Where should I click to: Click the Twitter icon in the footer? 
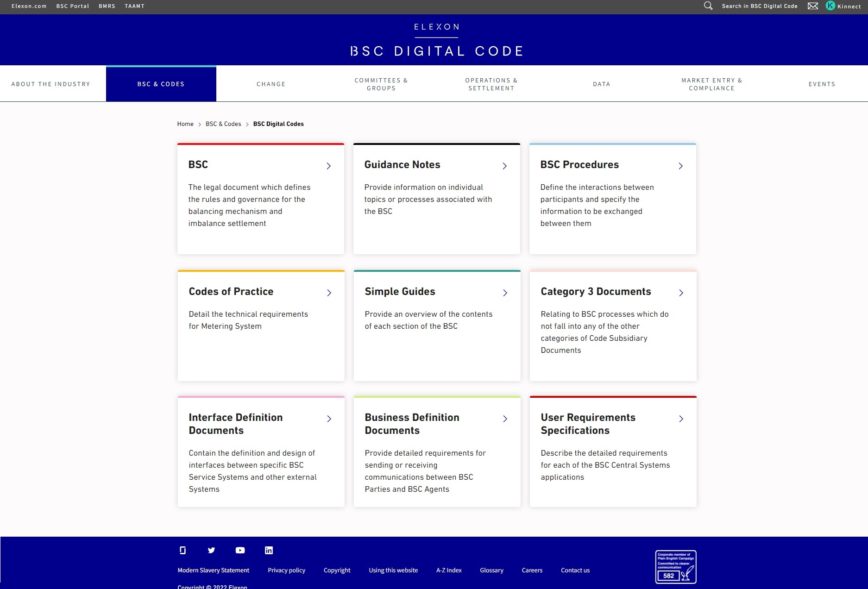coord(211,550)
